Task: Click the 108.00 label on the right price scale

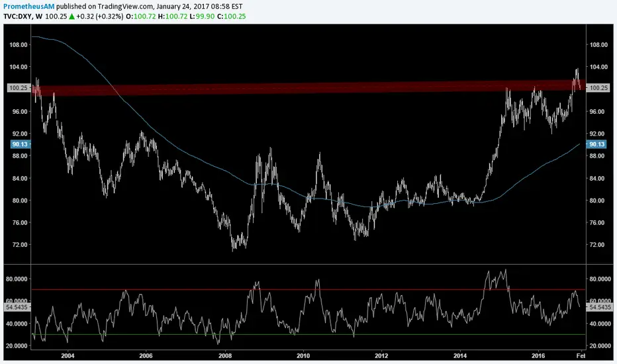Action: tap(598, 45)
